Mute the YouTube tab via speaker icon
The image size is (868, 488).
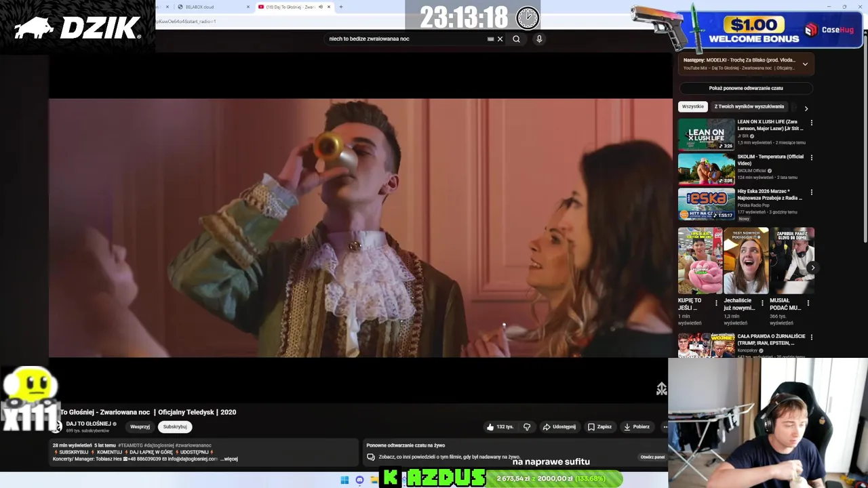pyautogui.click(x=321, y=7)
